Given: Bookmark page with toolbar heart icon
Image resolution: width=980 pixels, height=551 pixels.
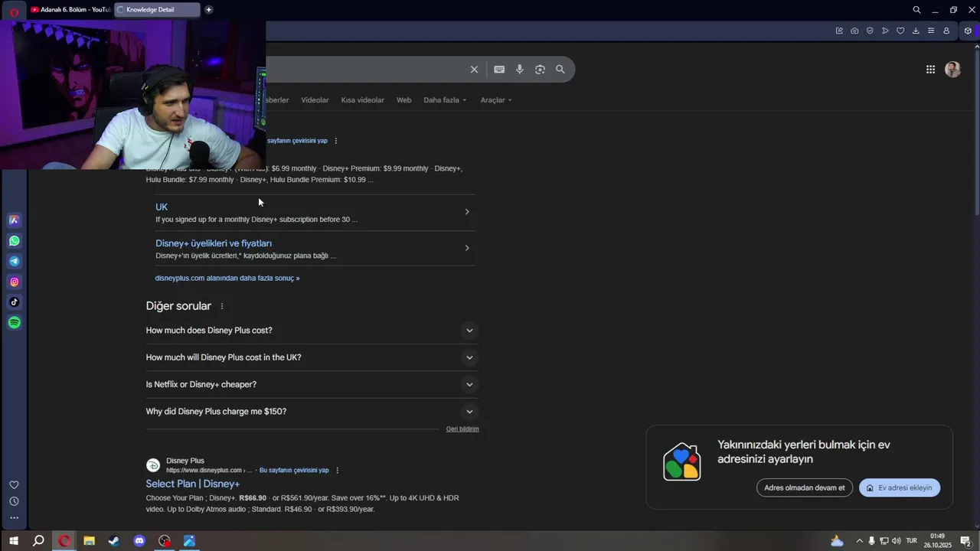Looking at the screenshot, I should (900, 31).
